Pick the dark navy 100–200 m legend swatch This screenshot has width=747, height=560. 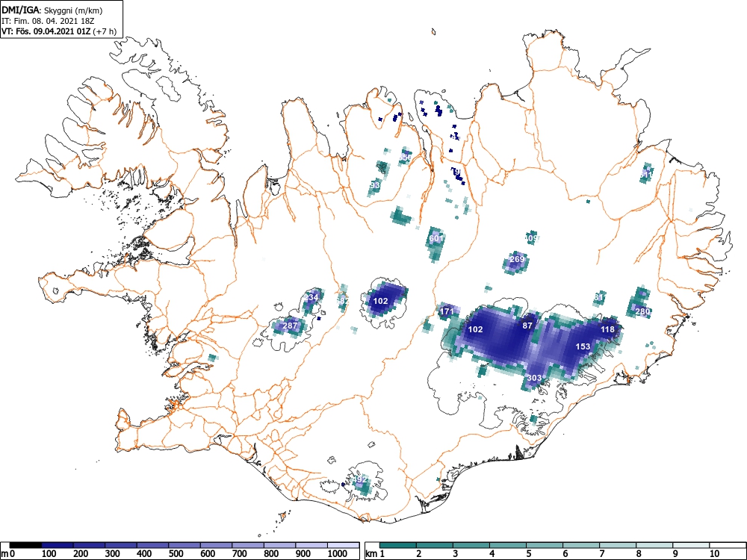(x=58, y=545)
